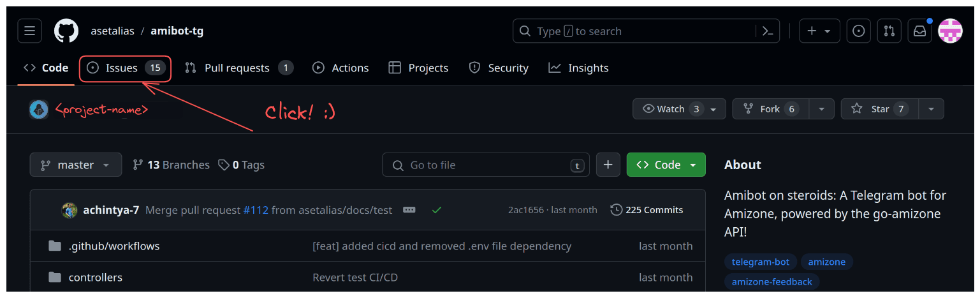Open the command palette icon in search bar
The width and height of the screenshot is (980, 298).
point(768,31)
